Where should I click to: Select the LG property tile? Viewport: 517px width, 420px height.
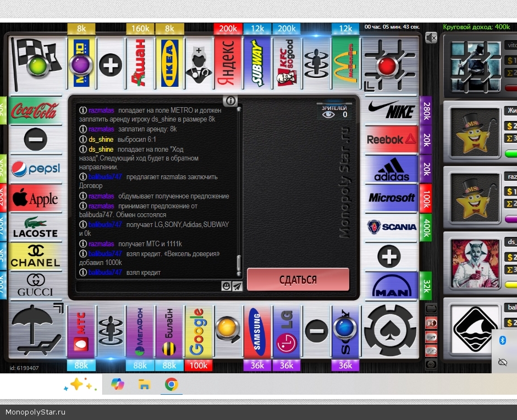(287, 330)
